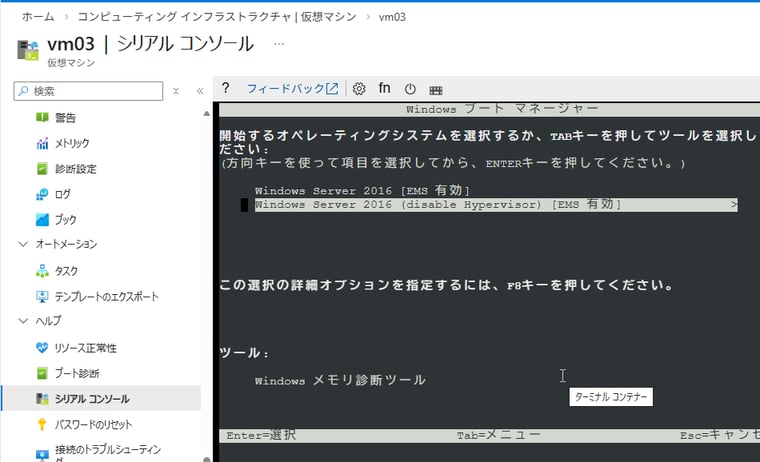Viewport: 760px width, 462px height.
Task: Click the 診断設定 icon
Action: click(x=42, y=169)
